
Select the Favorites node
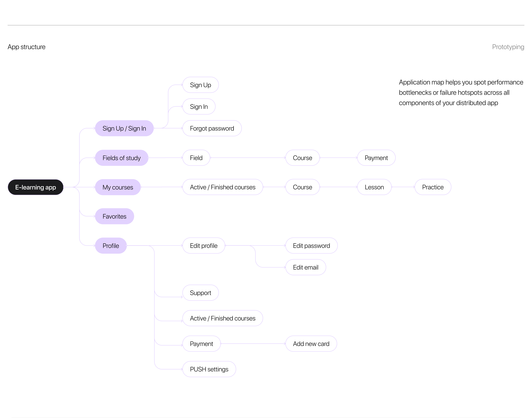point(114,216)
